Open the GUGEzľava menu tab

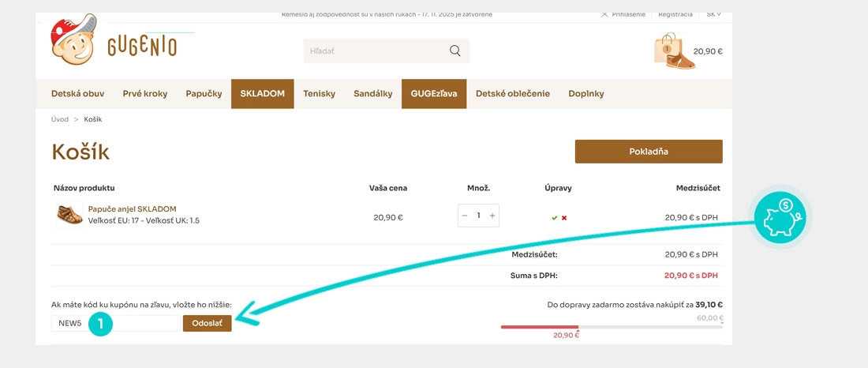pos(434,94)
